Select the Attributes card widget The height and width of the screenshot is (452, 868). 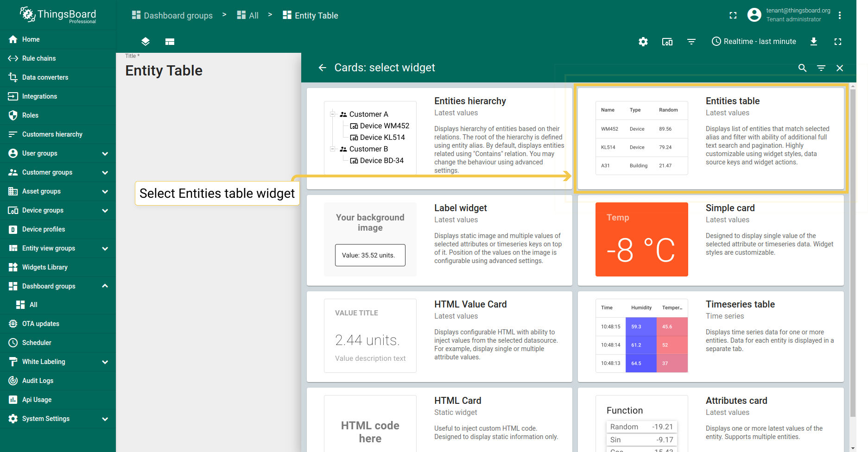(711, 420)
